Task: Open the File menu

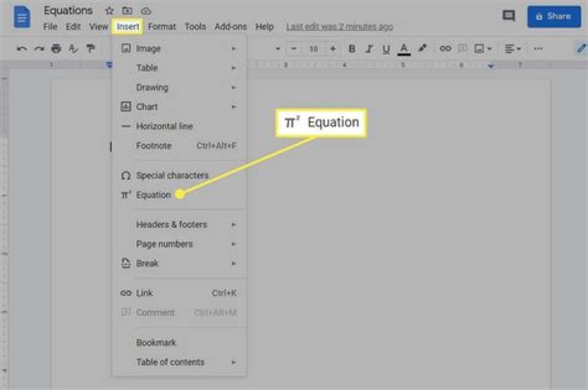Action: [50, 27]
